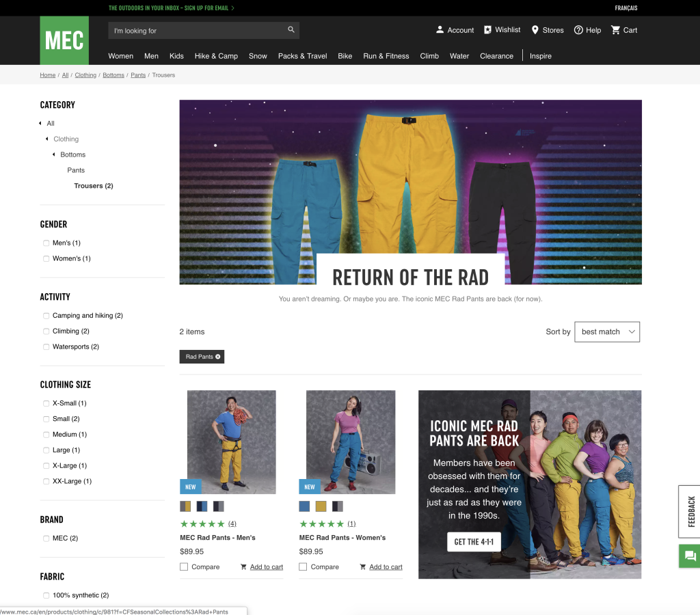The width and height of the screenshot is (700, 615).
Task: Enable the Climbing activity filter
Action: tap(46, 331)
